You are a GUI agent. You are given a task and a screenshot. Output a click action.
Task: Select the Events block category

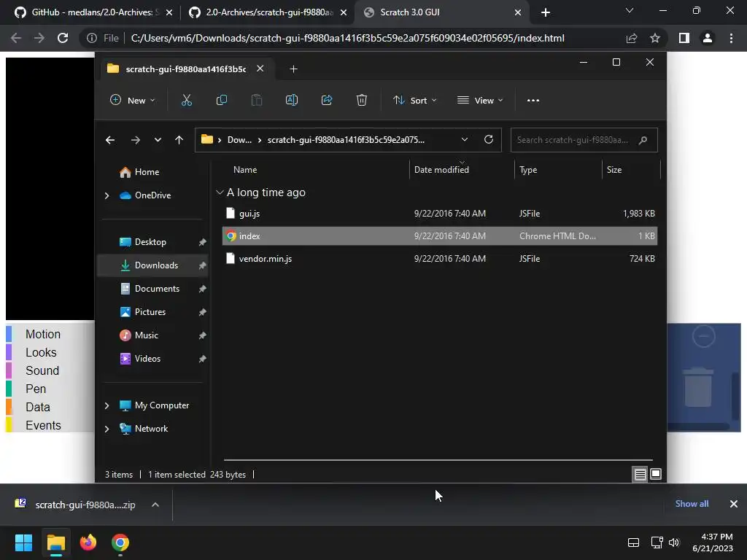coord(43,425)
